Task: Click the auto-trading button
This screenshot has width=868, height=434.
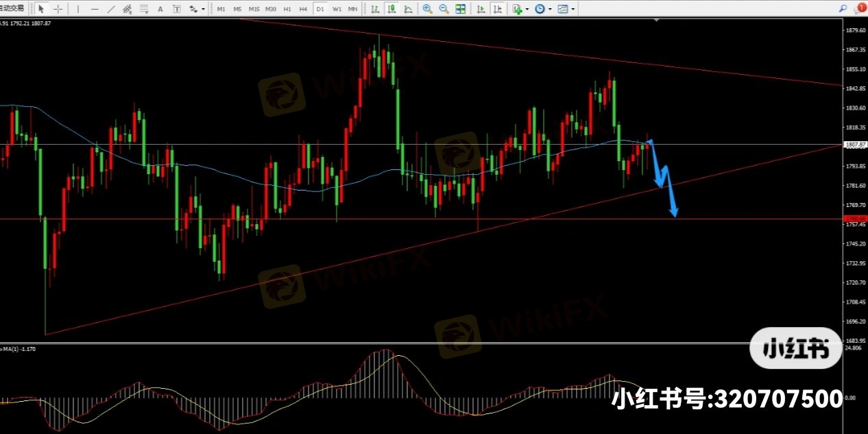Action: pyautogui.click(x=12, y=9)
